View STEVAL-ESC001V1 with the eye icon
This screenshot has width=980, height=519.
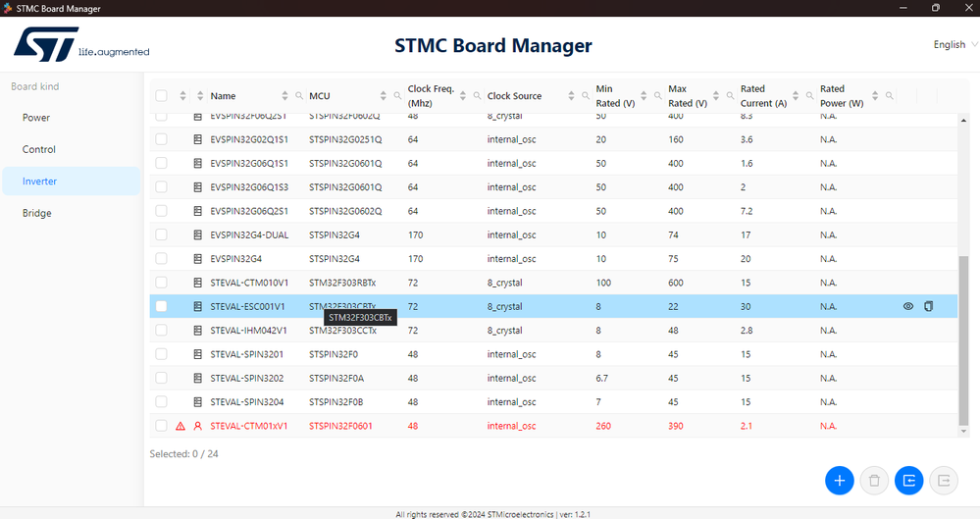pyautogui.click(x=908, y=306)
